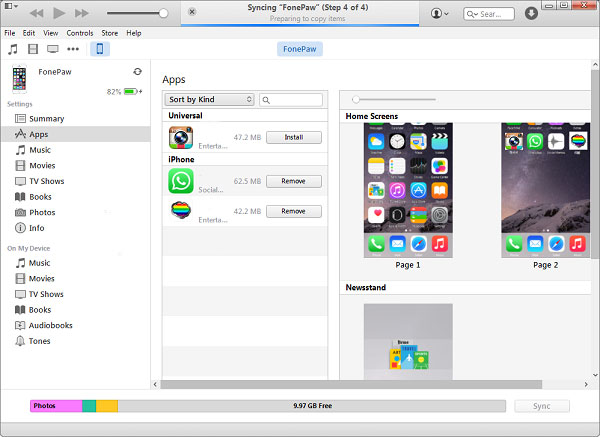Image resolution: width=600 pixels, height=437 pixels.
Task: Click the FonePaw iPhone thumbnail in sidebar
Action: (19, 79)
